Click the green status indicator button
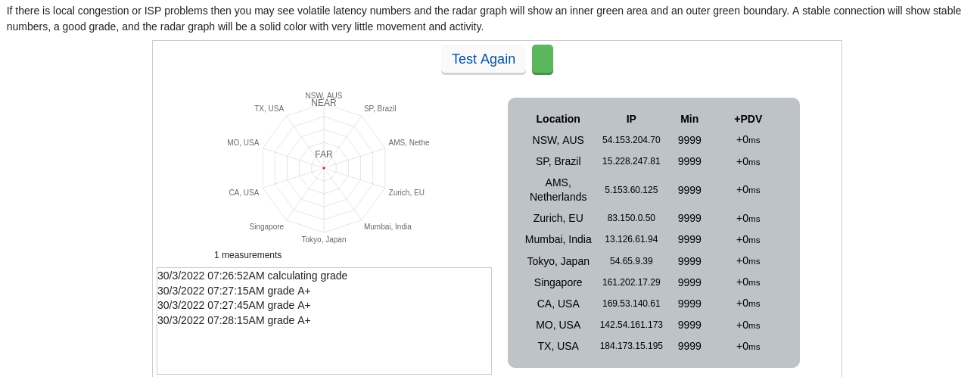 click(x=542, y=59)
